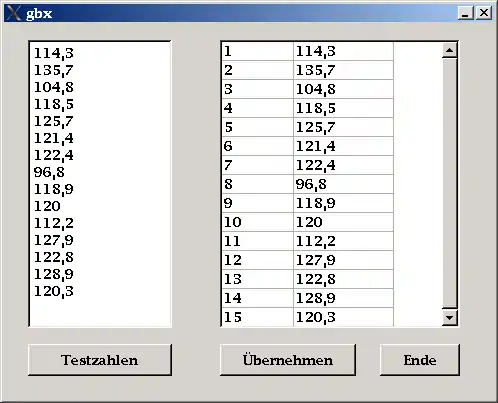Click the empty third column cell in row 1
Viewport: 498px width, 403px height.
click(x=418, y=51)
